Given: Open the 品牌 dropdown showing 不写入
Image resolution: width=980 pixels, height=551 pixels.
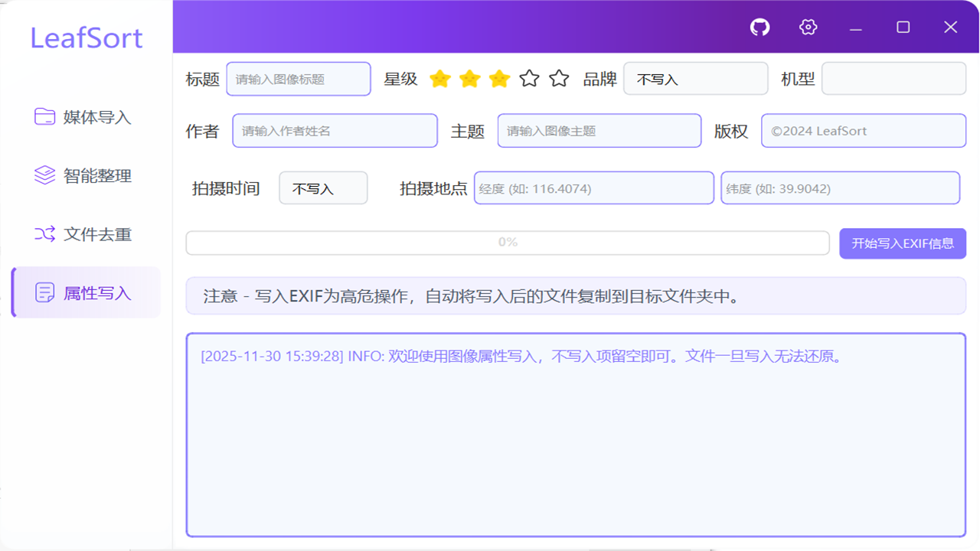Looking at the screenshot, I should (695, 77).
